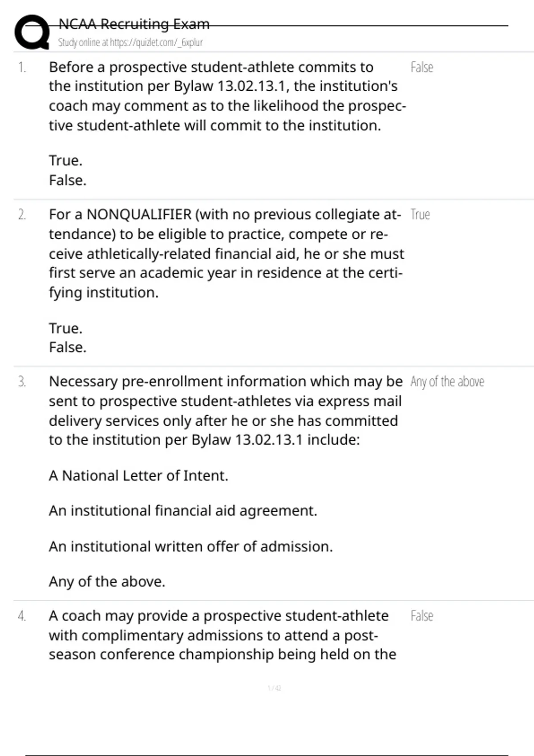Pick the 'Any of the above.' choice in question 3
The image size is (534, 756).
pos(107,582)
